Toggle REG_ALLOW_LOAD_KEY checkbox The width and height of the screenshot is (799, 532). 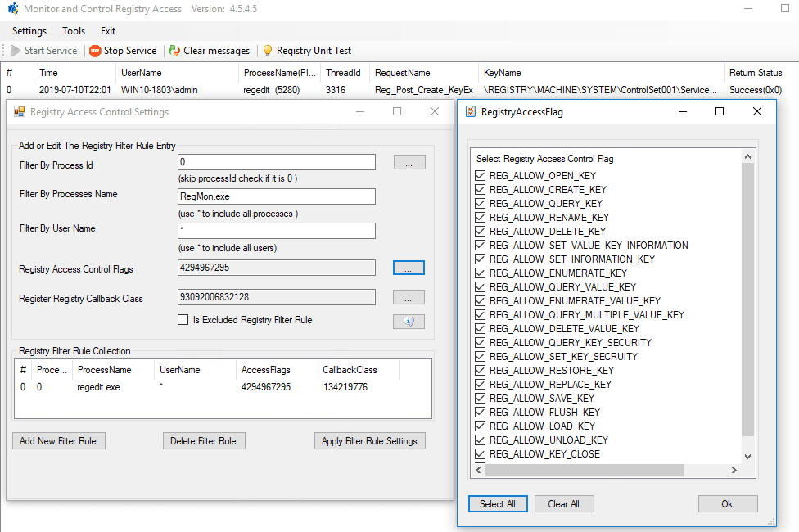[480, 426]
